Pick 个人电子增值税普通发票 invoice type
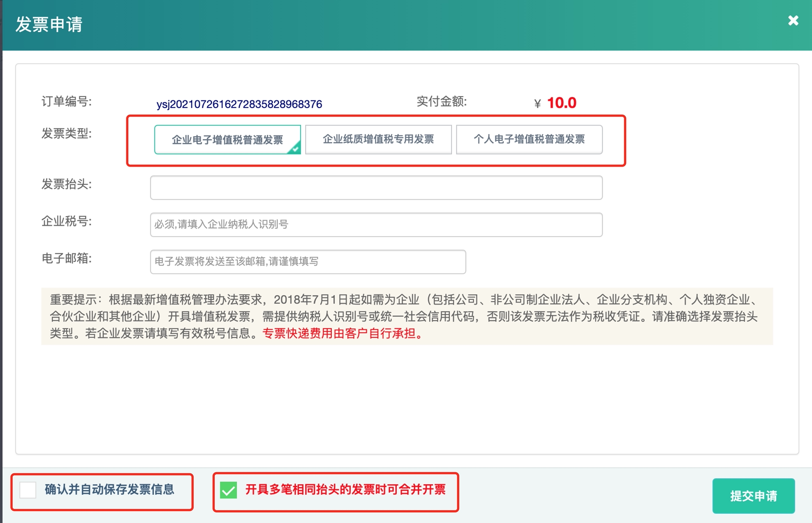Image resolution: width=812 pixels, height=523 pixels. pos(529,140)
